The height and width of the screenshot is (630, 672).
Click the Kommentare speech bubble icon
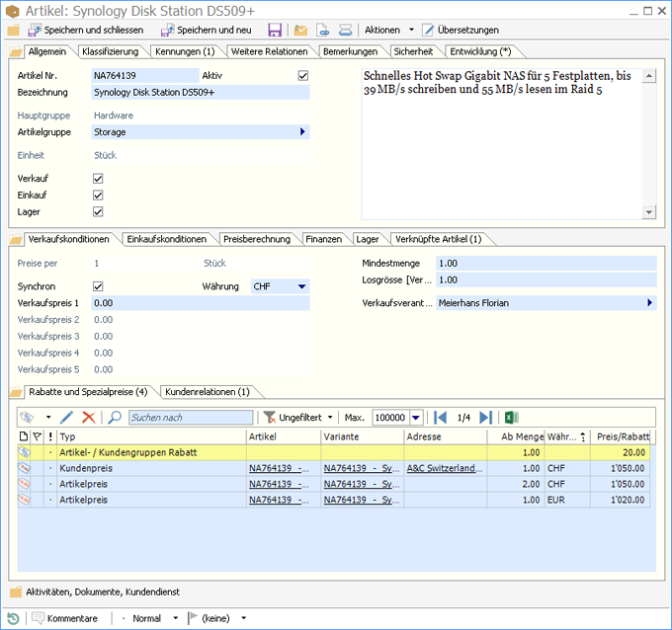point(39,618)
